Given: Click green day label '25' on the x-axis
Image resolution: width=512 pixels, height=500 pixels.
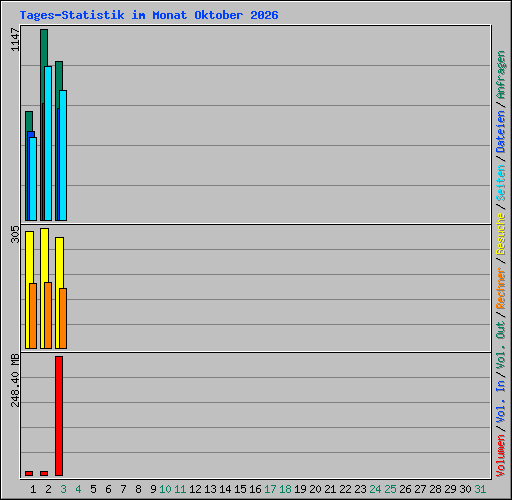Looking at the screenshot, I should (390, 489).
